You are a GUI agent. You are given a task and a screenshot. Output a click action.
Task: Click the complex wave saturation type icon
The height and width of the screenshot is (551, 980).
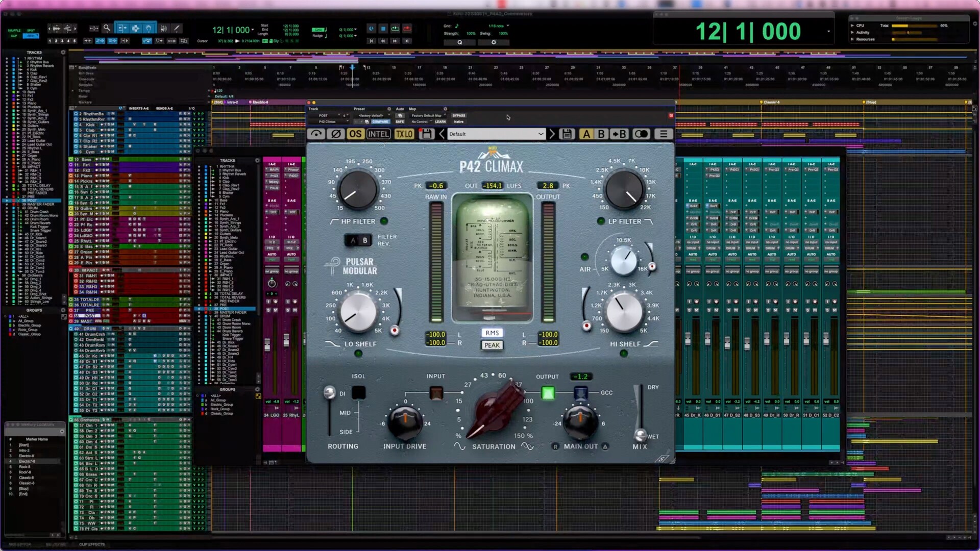tap(527, 446)
